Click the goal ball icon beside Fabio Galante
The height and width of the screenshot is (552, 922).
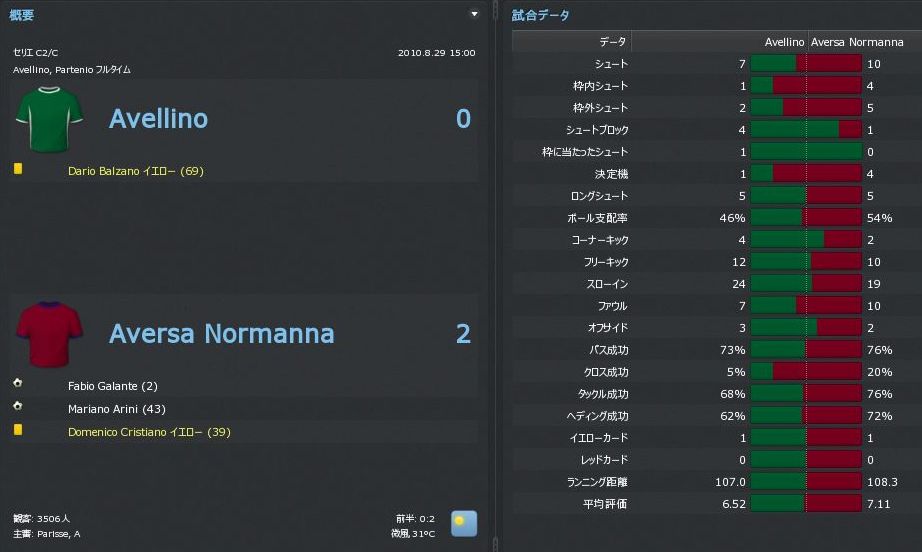(18, 385)
